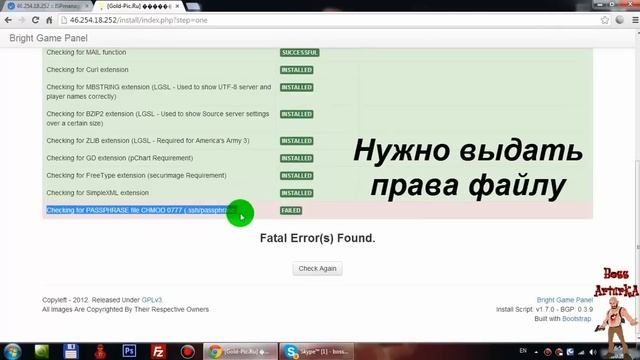Open the Windows Start button
Screen dimensions: 640x360
(x=12, y=351)
